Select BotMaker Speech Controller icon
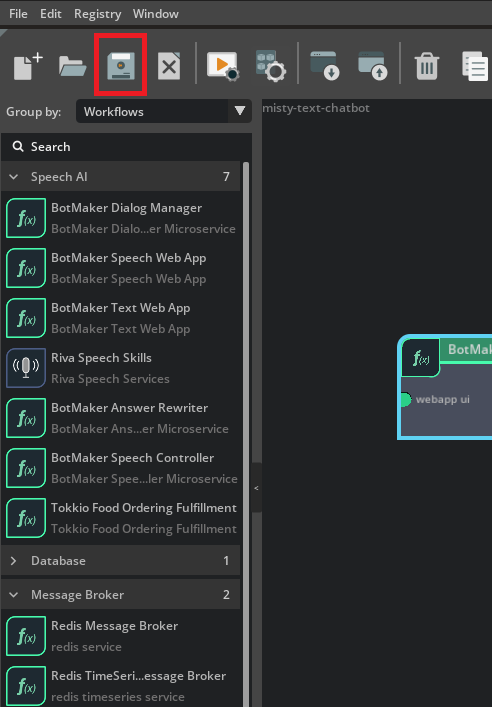Viewport: 492px width, 707px height. coord(26,468)
